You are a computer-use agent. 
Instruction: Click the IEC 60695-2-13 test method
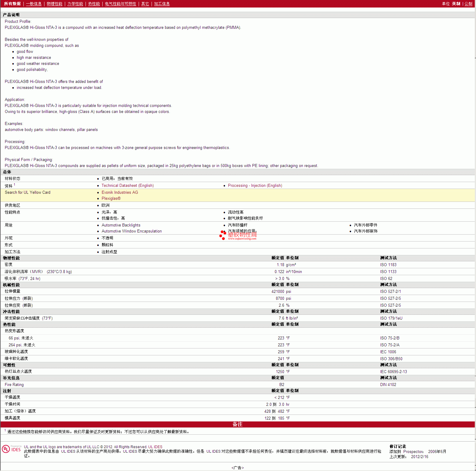click(x=393, y=372)
